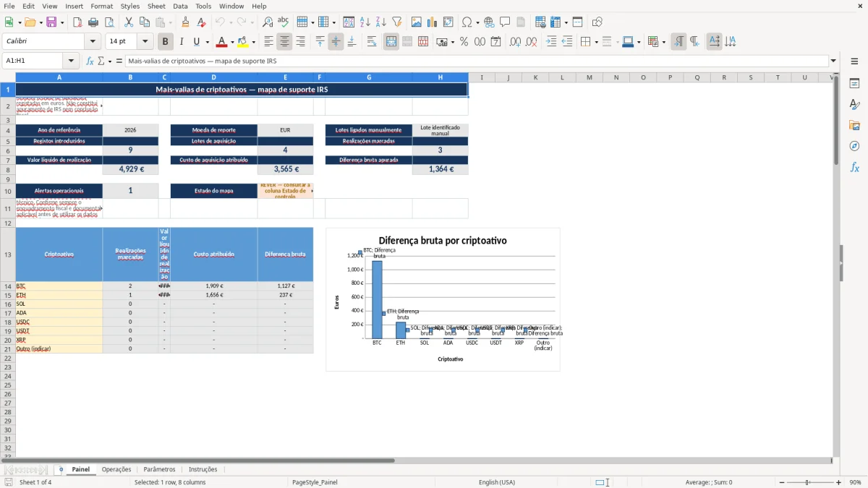Apply the yellow Background Color swatch
Screen dimensions: 868x488
243,42
